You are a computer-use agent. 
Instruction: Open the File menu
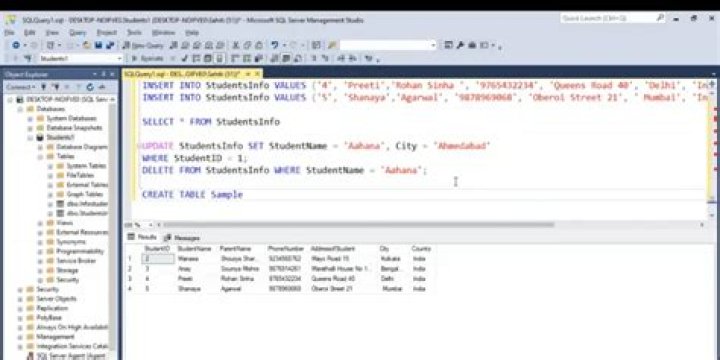(x=9, y=33)
